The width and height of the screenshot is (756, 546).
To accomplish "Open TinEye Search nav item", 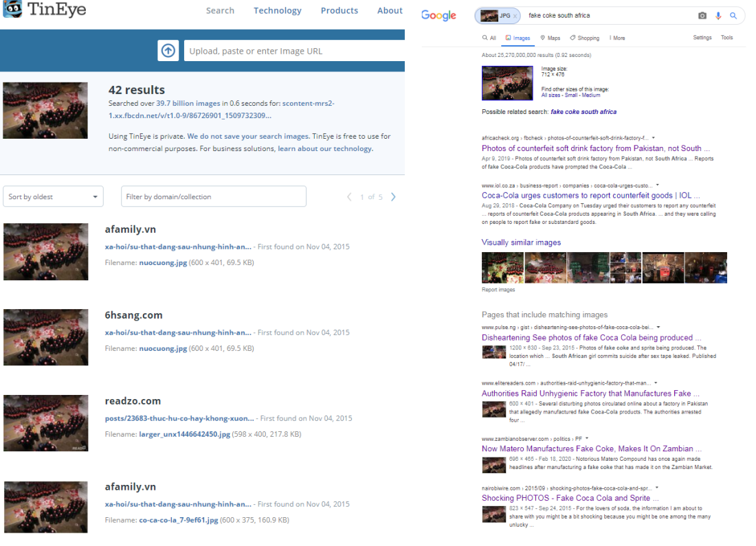I will tap(220, 10).
